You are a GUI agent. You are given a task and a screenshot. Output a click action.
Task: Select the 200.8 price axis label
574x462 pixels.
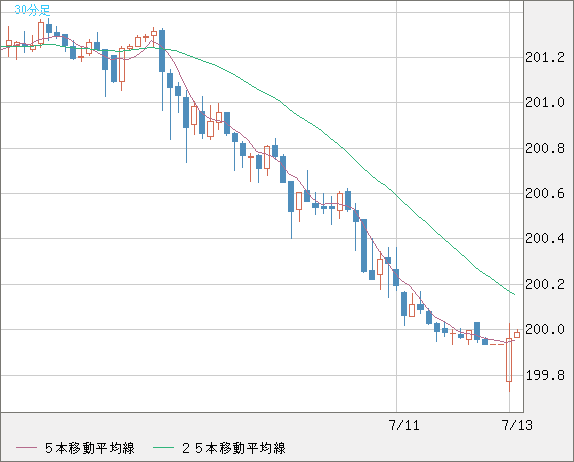(545, 148)
